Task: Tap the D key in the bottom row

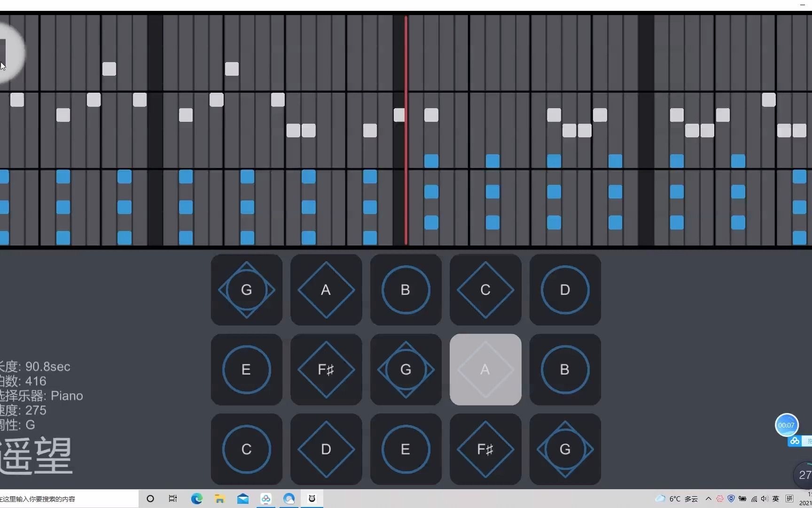Action: click(326, 449)
